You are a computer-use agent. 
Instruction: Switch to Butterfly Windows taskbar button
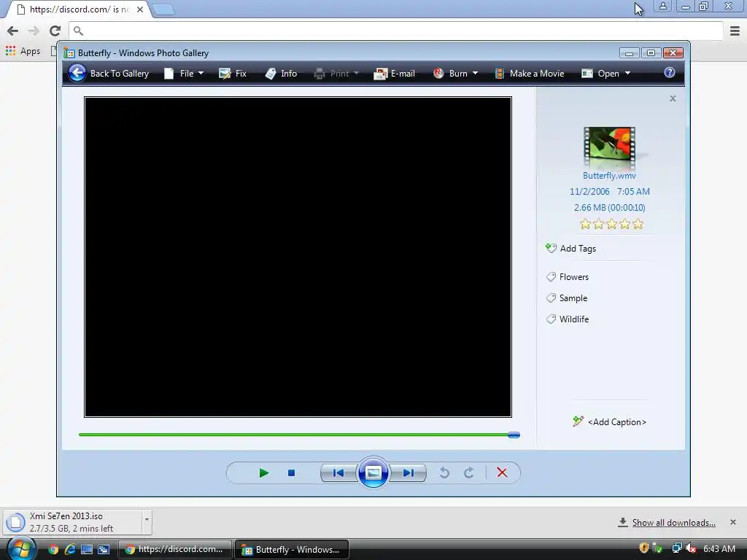coord(292,549)
